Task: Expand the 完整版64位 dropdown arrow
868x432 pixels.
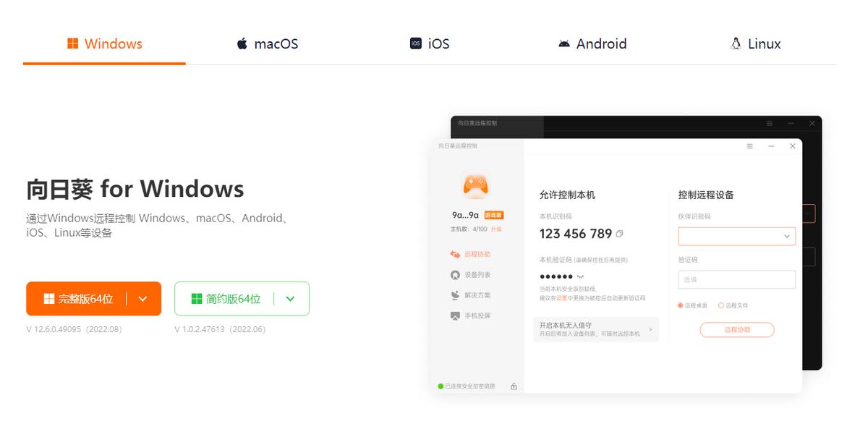Action: [143, 299]
